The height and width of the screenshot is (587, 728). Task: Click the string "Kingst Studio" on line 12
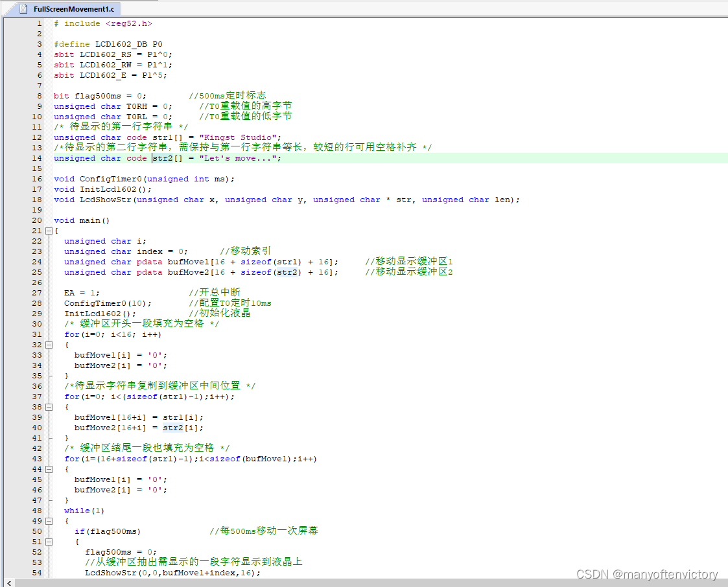point(238,137)
